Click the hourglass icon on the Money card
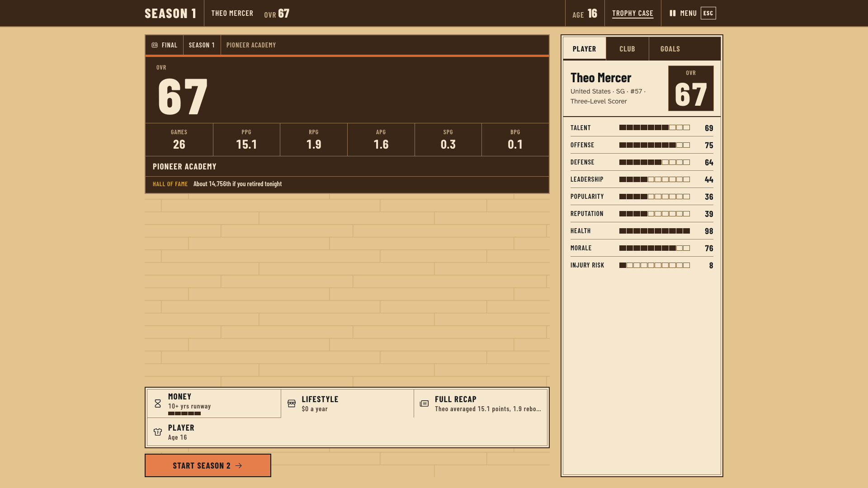868x488 pixels. [x=158, y=404]
